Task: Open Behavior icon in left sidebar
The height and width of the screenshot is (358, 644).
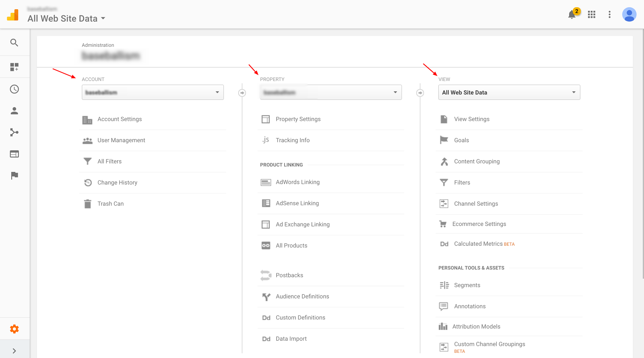Action: [x=14, y=154]
